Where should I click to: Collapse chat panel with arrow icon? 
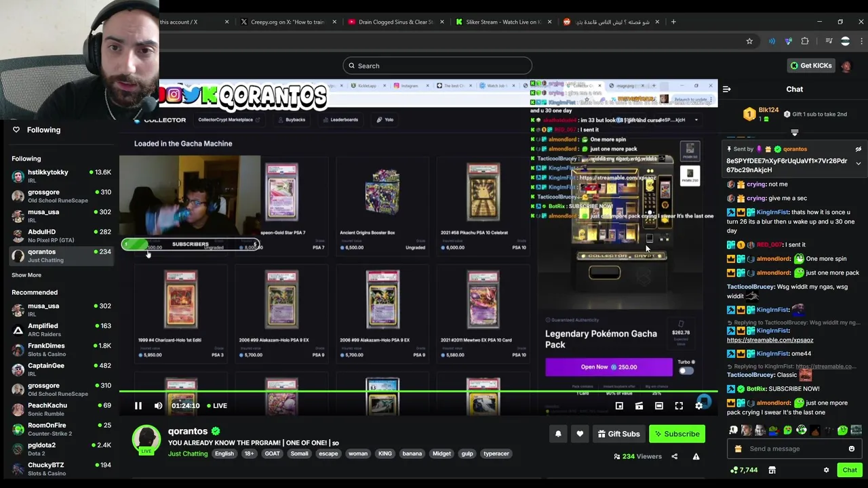[726, 89]
